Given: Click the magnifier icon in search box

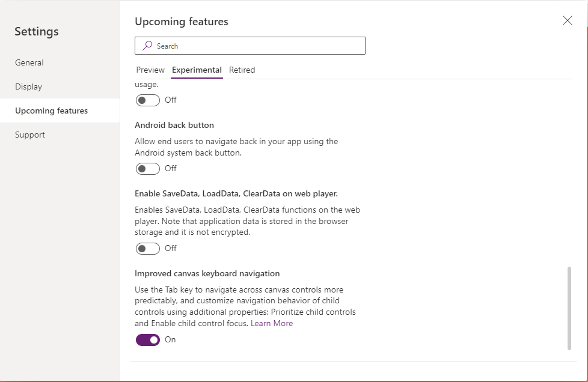Looking at the screenshot, I should [147, 45].
